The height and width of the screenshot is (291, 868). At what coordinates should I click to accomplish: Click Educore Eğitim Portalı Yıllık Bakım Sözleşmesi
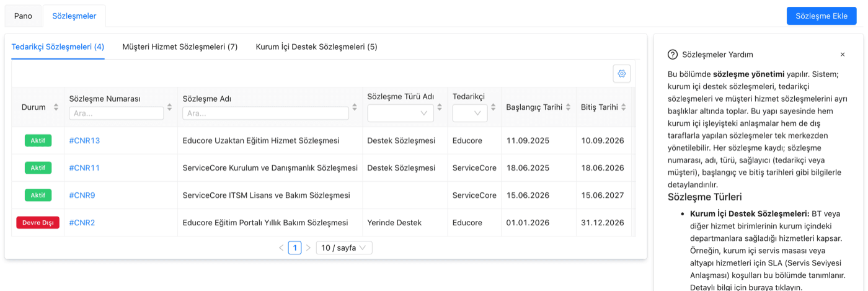pos(265,223)
